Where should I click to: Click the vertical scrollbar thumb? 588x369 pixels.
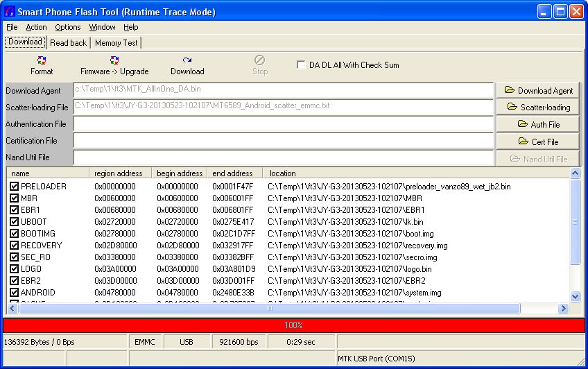click(575, 222)
